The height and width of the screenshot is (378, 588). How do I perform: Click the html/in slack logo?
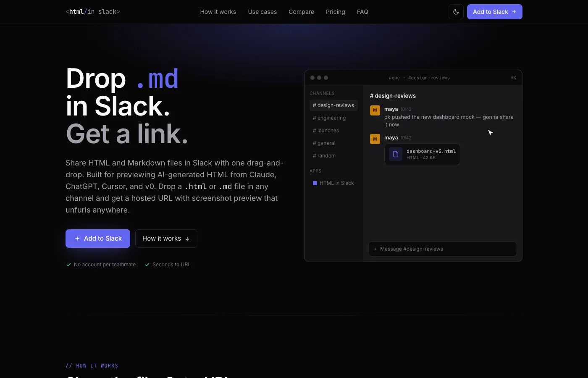pyautogui.click(x=93, y=12)
